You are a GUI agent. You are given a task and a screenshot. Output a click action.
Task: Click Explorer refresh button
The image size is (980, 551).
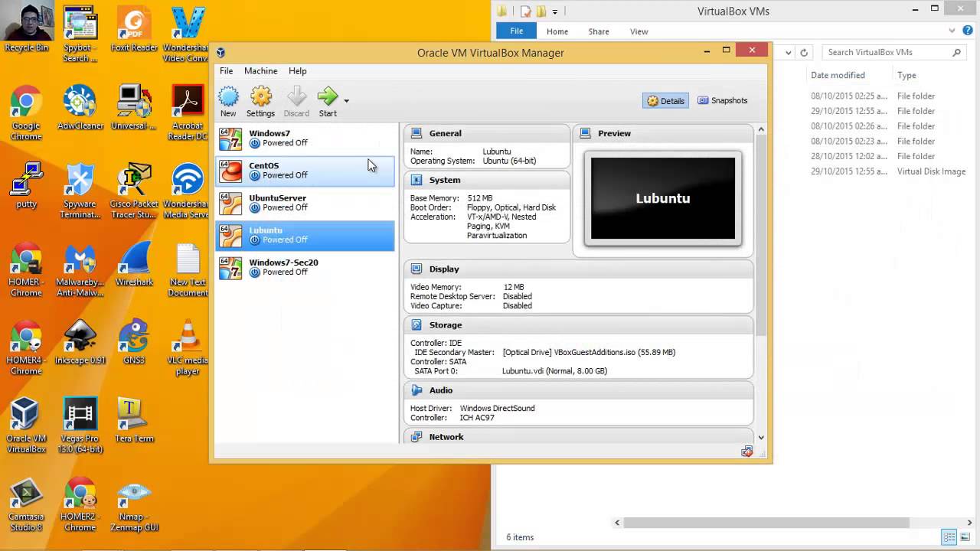click(x=804, y=53)
